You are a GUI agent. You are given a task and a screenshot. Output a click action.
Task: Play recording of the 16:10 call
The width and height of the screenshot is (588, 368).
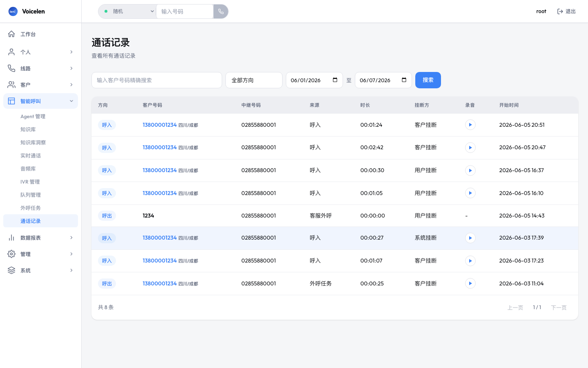[470, 193]
